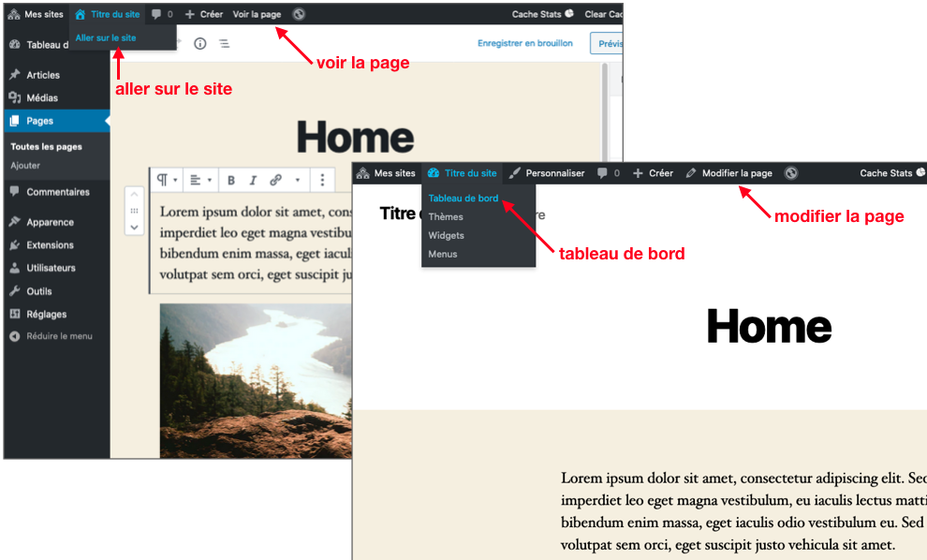Show content structure info icon
Image resolution: width=927 pixels, height=560 pixels.
[x=199, y=43]
